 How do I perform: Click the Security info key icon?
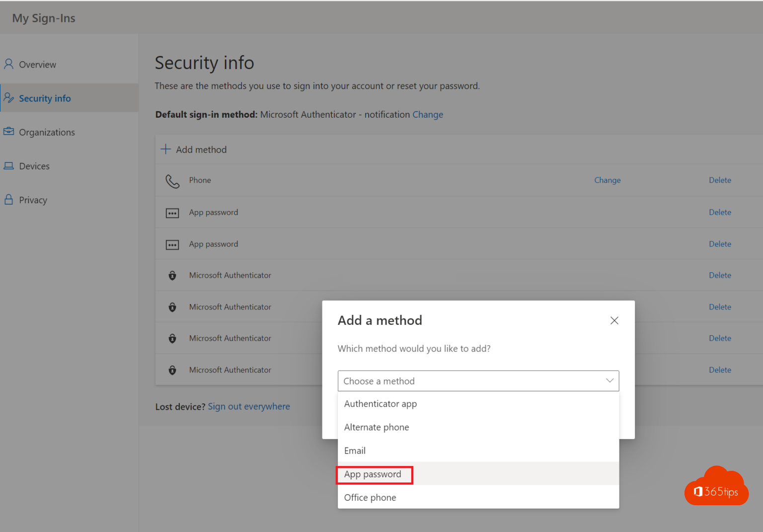pos(8,98)
